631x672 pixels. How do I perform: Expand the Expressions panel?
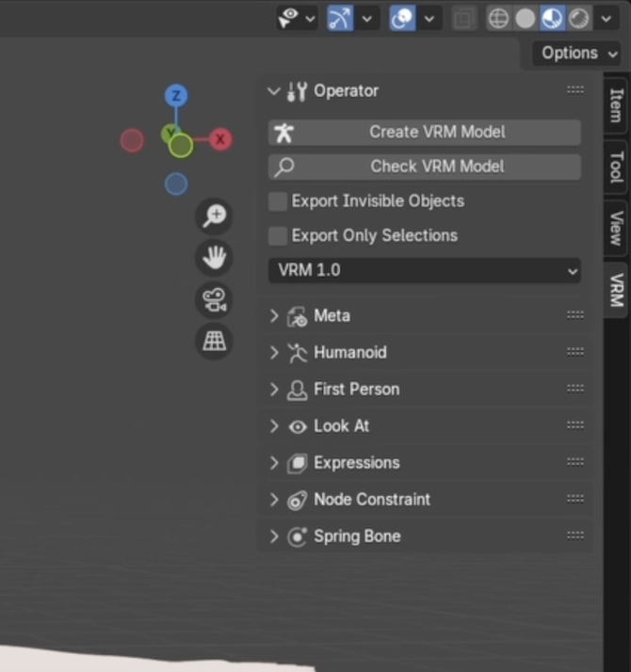(x=274, y=463)
